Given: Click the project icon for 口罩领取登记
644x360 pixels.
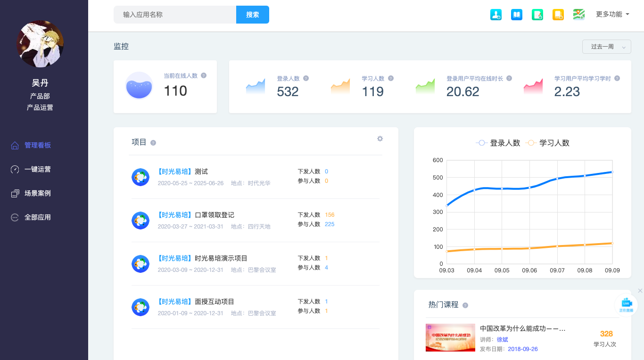Looking at the screenshot, I should point(140,220).
